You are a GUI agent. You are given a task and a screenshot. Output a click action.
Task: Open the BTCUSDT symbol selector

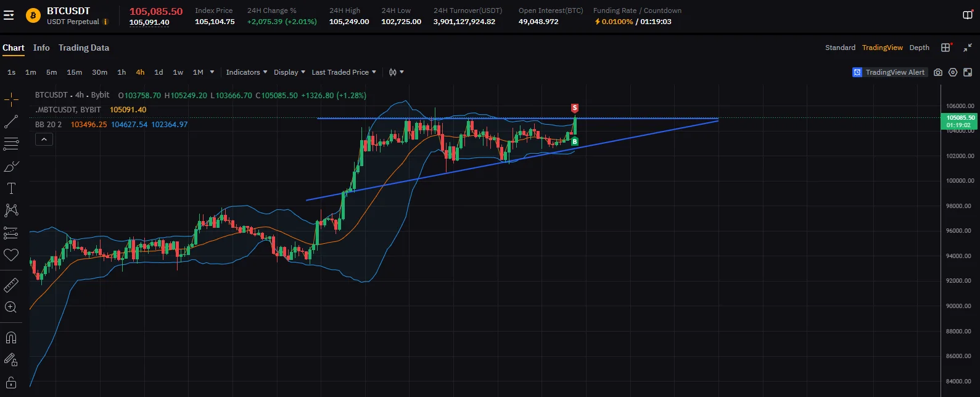68,11
